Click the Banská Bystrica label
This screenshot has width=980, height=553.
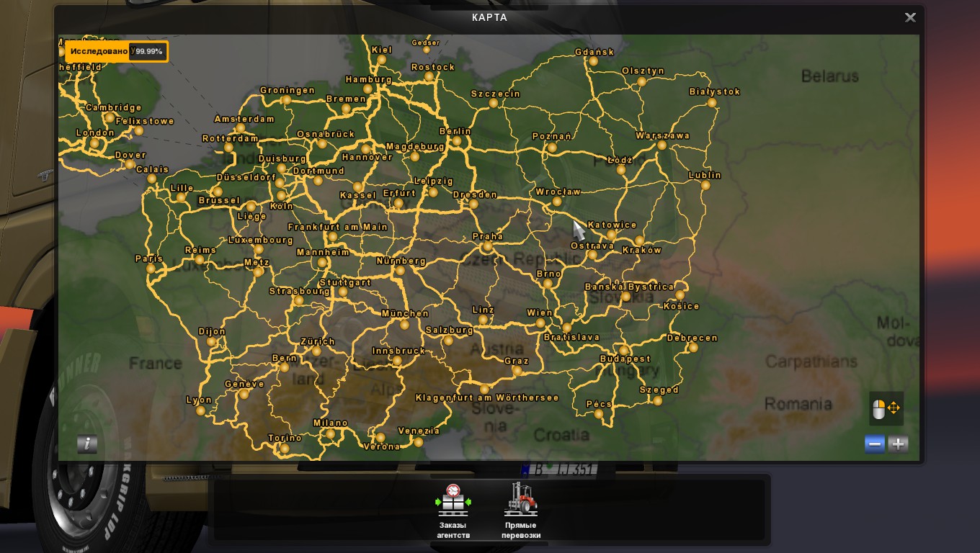(629, 287)
